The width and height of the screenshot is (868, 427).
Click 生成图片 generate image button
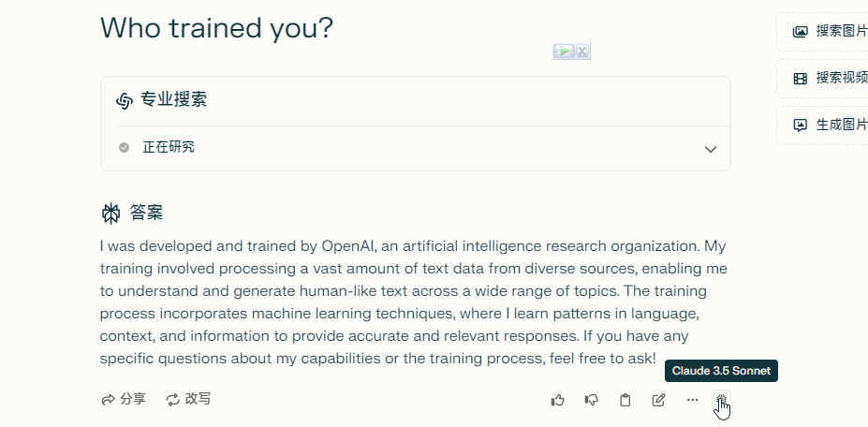(830, 125)
